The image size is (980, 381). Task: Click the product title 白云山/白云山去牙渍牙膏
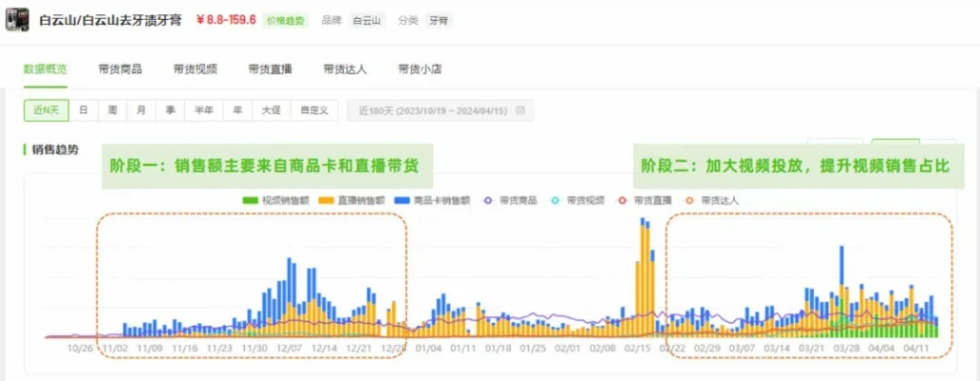111,20
